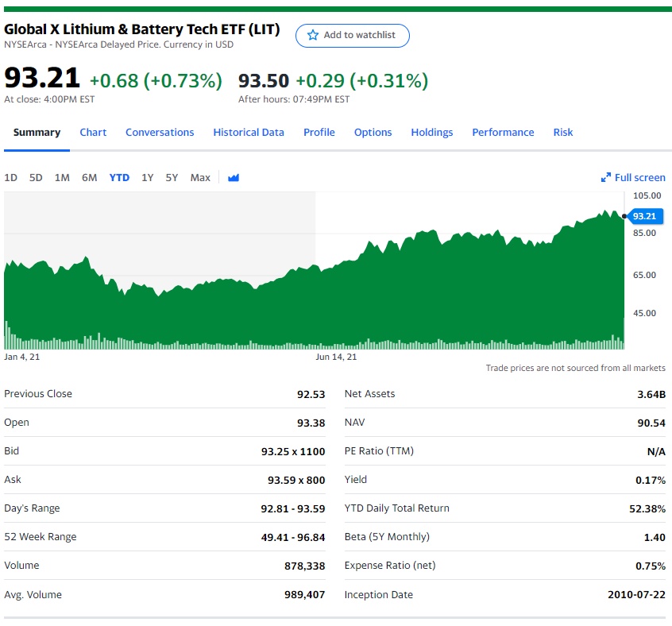Click the Avg. Volume value 989,407
672x626 pixels.
pos(305,595)
